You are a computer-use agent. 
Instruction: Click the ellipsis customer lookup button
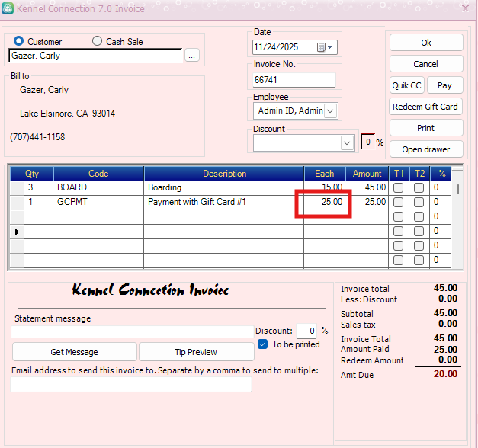[191, 56]
